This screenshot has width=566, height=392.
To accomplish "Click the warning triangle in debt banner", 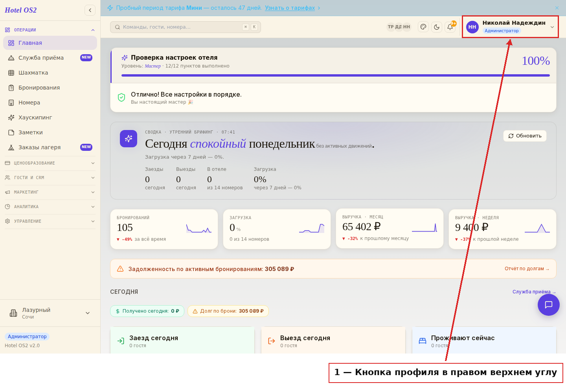I will (x=120, y=269).
